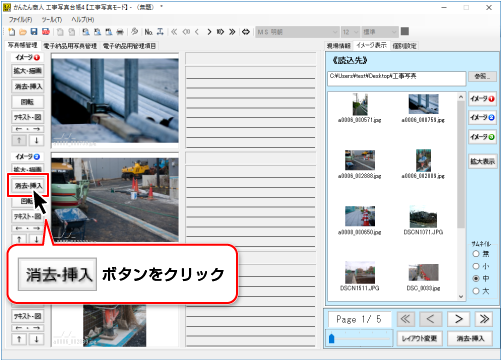501x360 pixels.
Task: Switch to 個別設定 tab
Action: [404, 46]
